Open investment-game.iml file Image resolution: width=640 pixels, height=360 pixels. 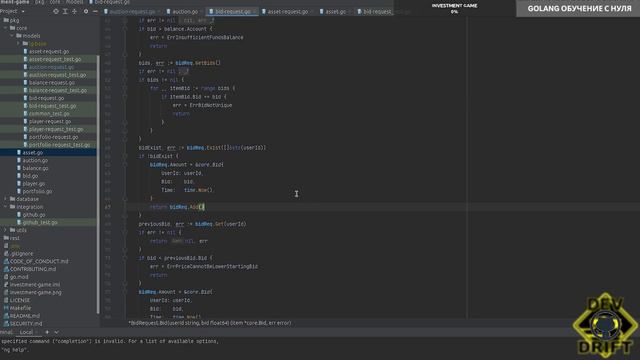[x=35, y=284]
